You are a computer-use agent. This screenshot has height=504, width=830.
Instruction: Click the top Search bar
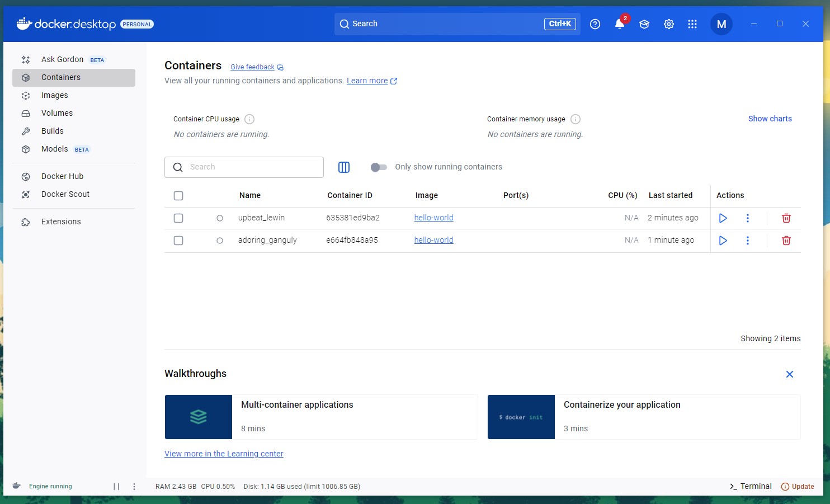click(457, 24)
